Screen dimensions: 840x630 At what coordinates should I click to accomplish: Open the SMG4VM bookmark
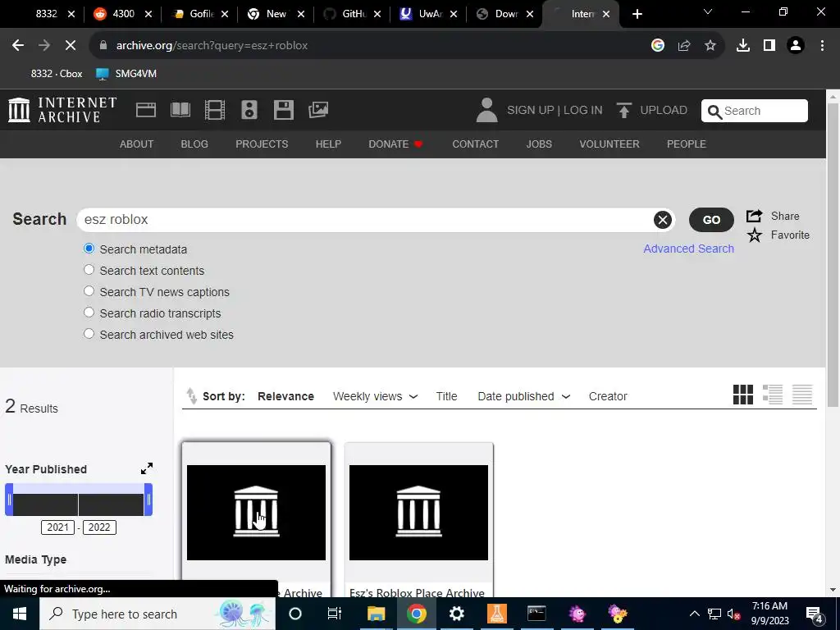pos(126,73)
